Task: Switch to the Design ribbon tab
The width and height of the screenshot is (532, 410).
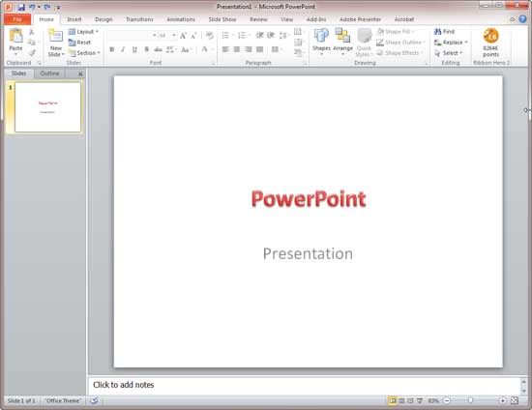Action: [103, 19]
